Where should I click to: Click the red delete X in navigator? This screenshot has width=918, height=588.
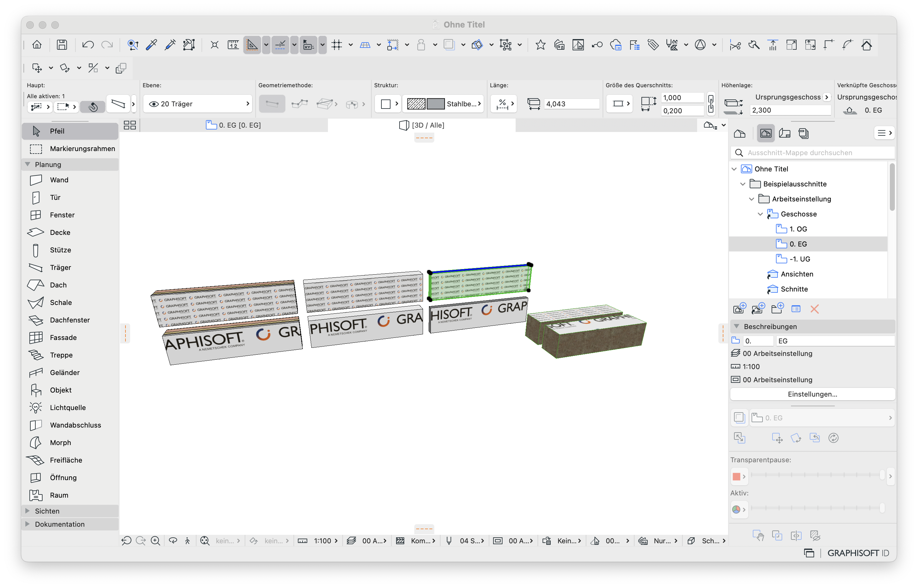814,309
